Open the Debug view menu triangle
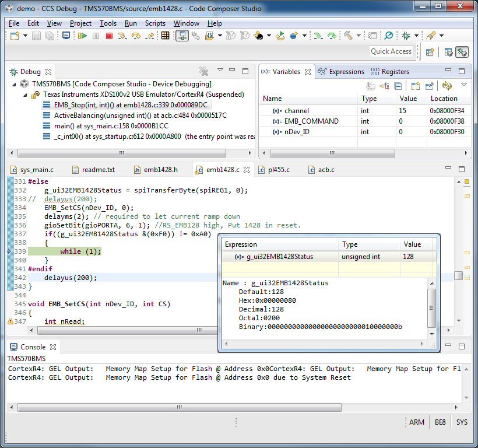The width and height of the screenshot is (478, 448). point(220,70)
